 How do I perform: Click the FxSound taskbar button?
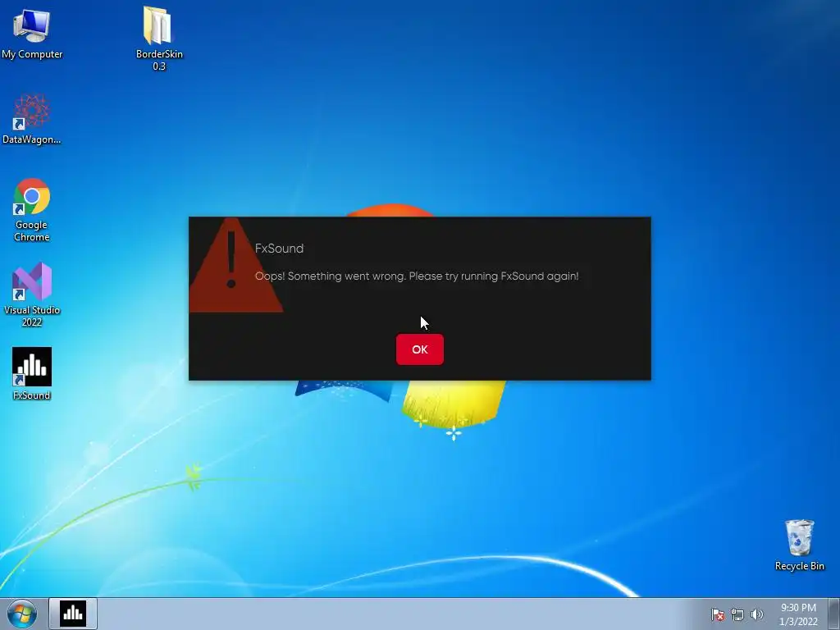click(73, 614)
